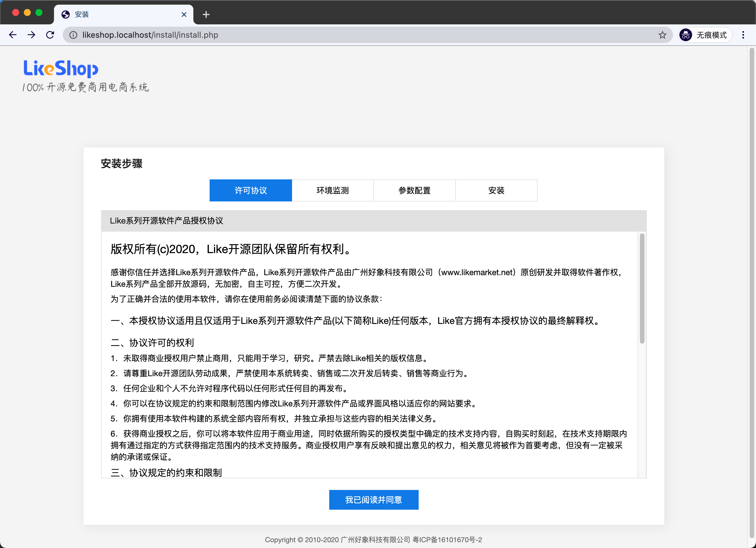The width and height of the screenshot is (756, 548).
Task: Open a new browser tab
Action: click(206, 14)
